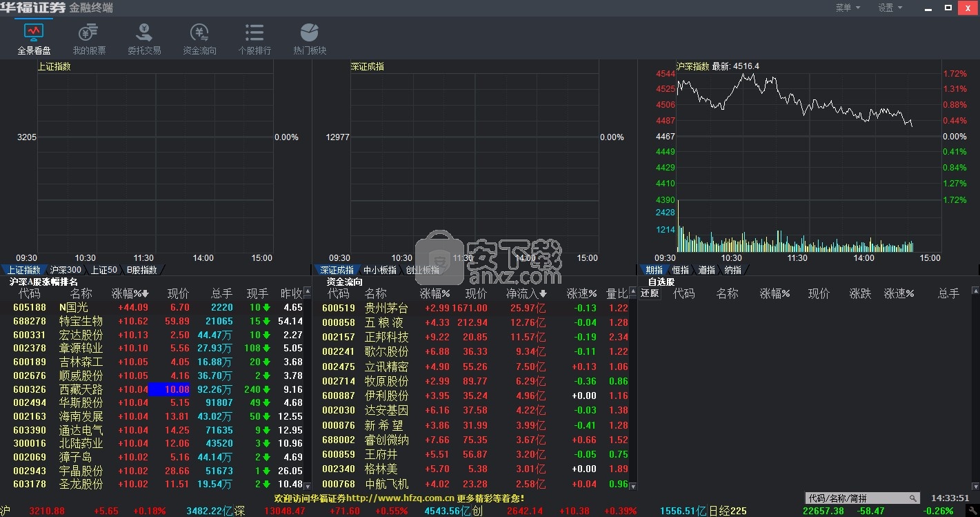980x517 pixels.
Task: Select stock code 603178 圣龙股份
Action: tap(30, 485)
